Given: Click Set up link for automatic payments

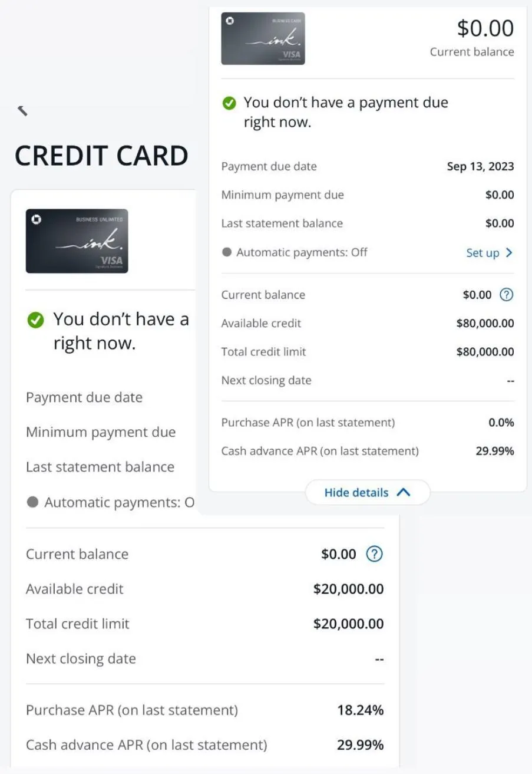Looking at the screenshot, I should point(483,253).
